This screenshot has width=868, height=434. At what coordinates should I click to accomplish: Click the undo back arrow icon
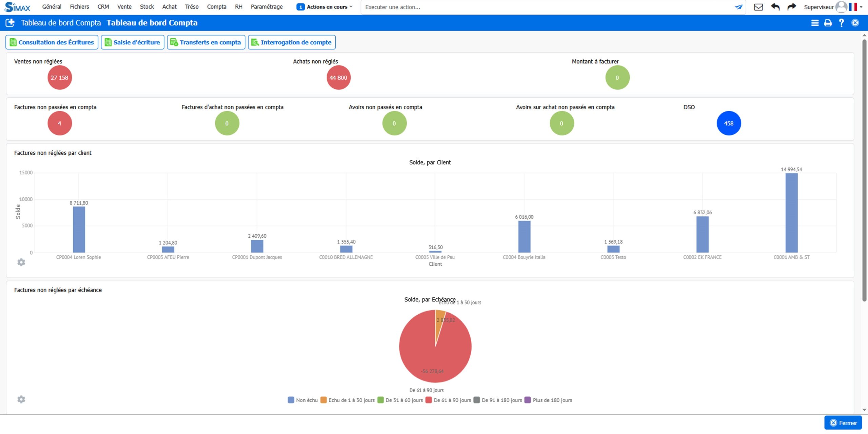tap(775, 7)
